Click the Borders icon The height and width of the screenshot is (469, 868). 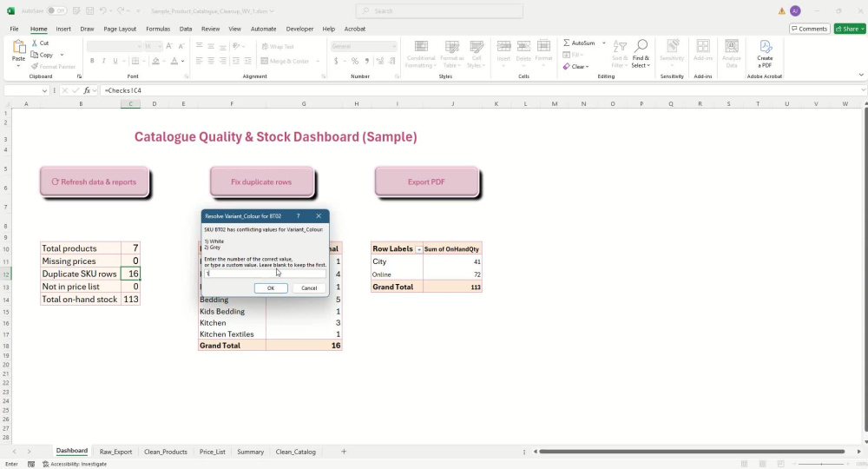tap(135, 61)
